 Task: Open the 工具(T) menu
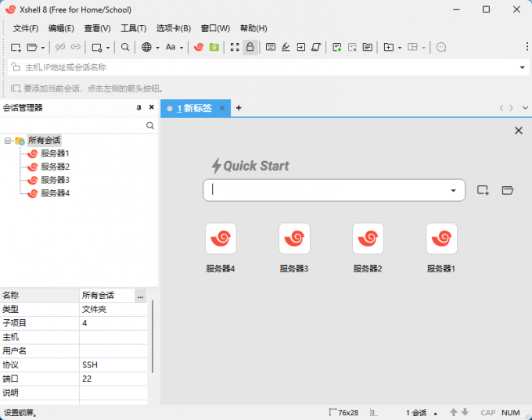pyautogui.click(x=134, y=28)
